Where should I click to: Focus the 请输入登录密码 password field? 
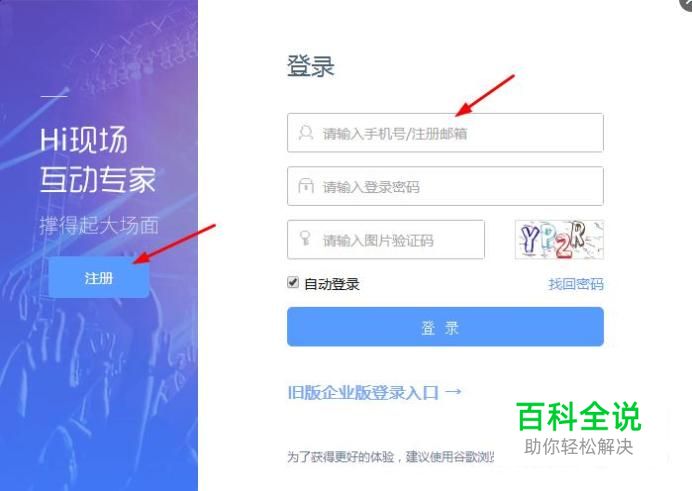[x=445, y=186]
